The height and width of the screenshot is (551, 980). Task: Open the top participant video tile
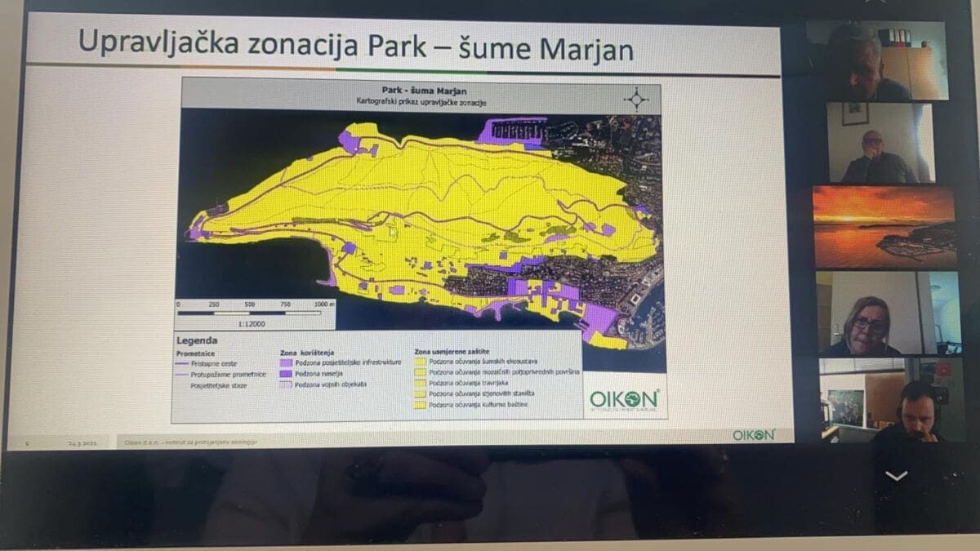[875, 60]
